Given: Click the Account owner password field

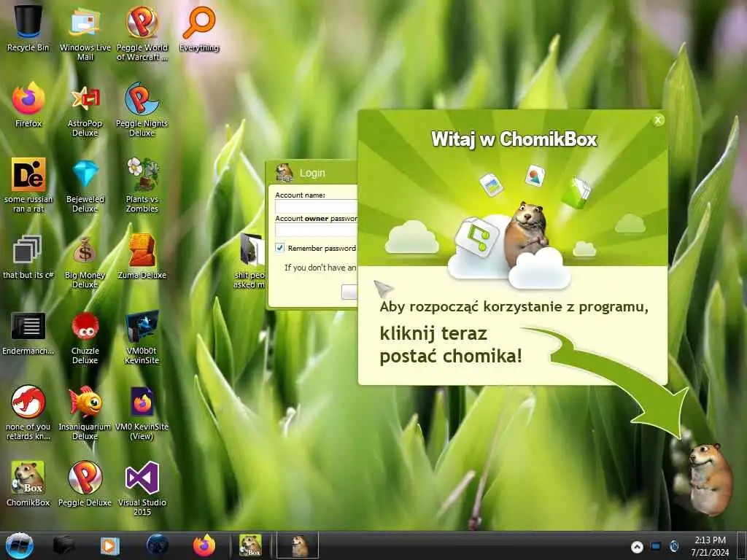Looking at the screenshot, I should point(317,230).
